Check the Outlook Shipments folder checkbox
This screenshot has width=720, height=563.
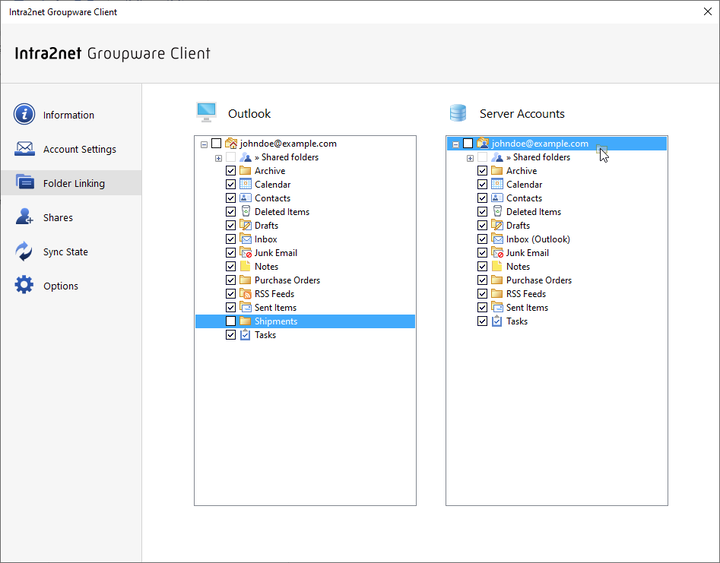[x=231, y=321]
